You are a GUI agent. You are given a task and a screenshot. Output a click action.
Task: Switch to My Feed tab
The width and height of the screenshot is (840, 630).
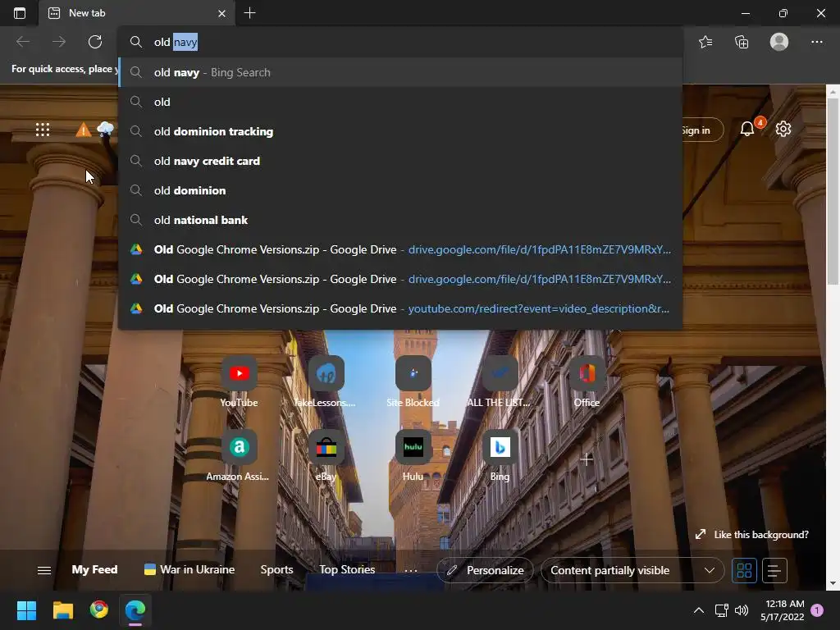coord(94,569)
